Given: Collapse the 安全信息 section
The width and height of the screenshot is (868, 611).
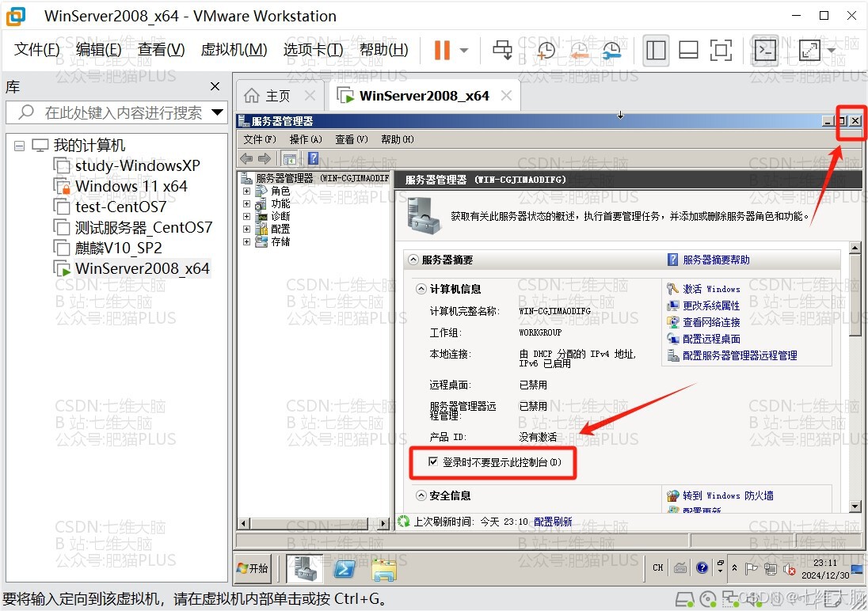Looking at the screenshot, I should point(421,495).
